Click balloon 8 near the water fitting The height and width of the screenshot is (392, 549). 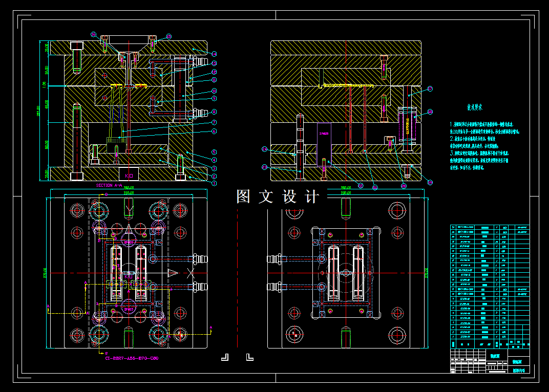214,112
